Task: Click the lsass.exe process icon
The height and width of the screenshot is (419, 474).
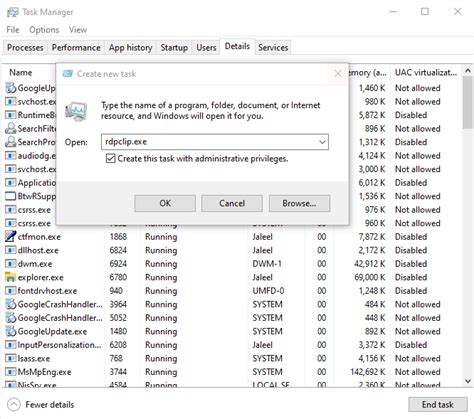Action: click(11, 358)
